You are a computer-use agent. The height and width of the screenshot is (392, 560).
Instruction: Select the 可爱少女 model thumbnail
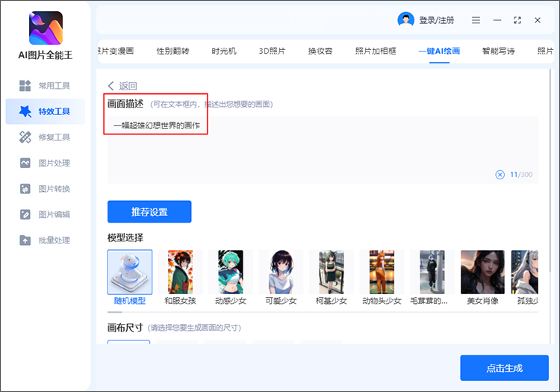click(281, 272)
